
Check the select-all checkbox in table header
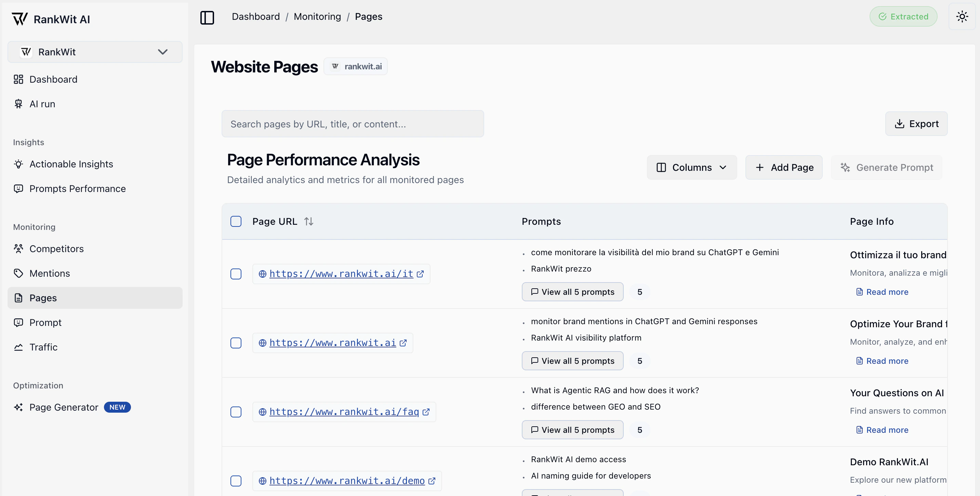click(236, 221)
